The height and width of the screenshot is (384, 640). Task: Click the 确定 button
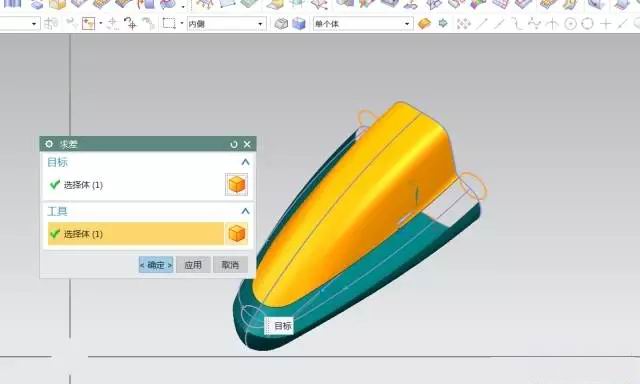coord(156,265)
